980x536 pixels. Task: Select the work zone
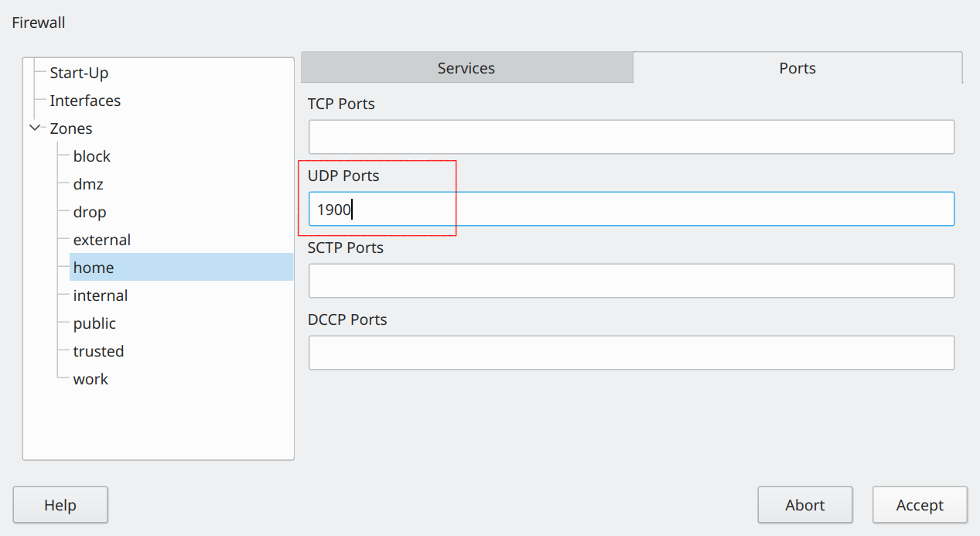click(x=90, y=378)
